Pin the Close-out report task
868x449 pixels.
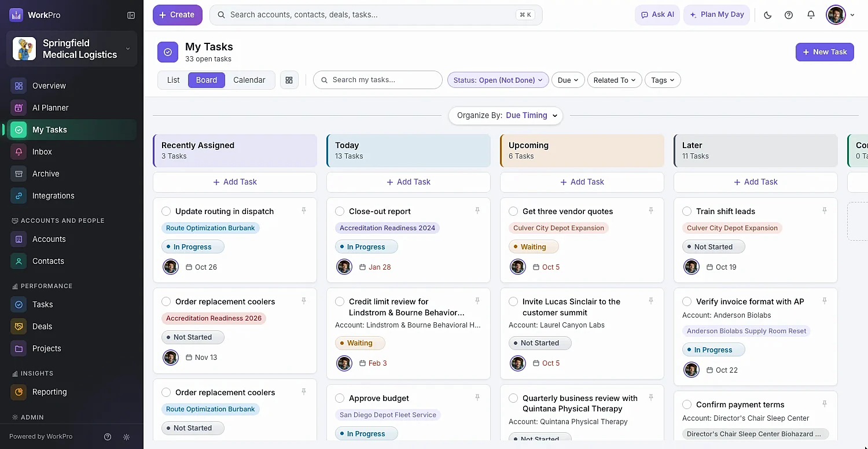click(x=477, y=211)
